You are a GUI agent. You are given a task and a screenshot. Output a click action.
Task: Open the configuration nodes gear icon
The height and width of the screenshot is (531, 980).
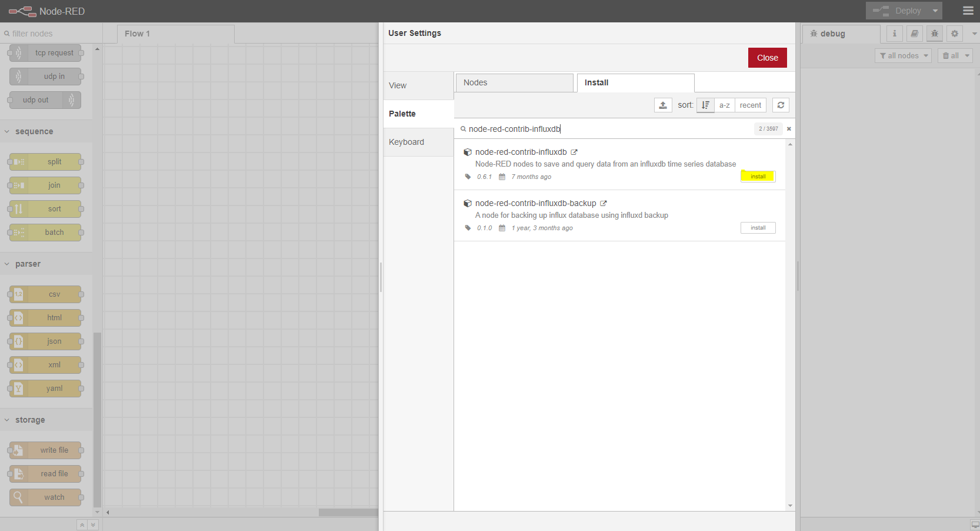pos(955,34)
